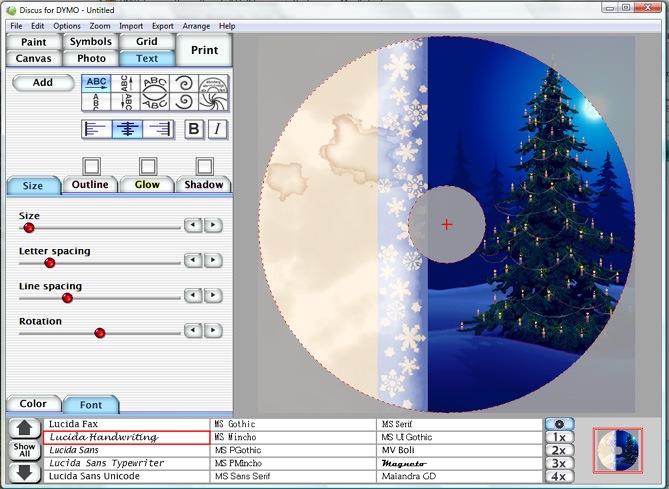
Task: Click the Line spacing slider handle
Action: [67, 298]
